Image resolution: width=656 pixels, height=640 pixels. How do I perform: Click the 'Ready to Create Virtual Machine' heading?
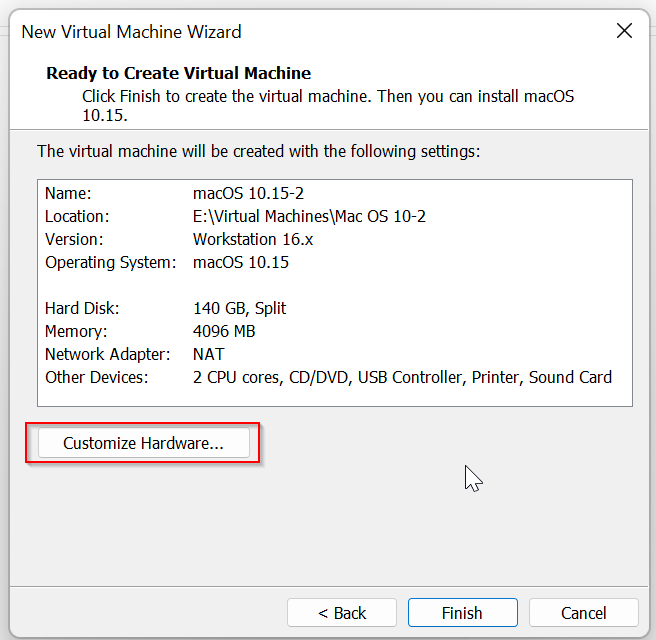click(x=178, y=73)
